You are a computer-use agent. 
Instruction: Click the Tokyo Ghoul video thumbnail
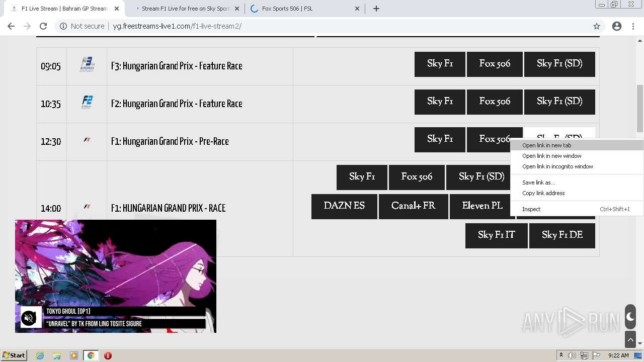pyautogui.click(x=116, y=276)
